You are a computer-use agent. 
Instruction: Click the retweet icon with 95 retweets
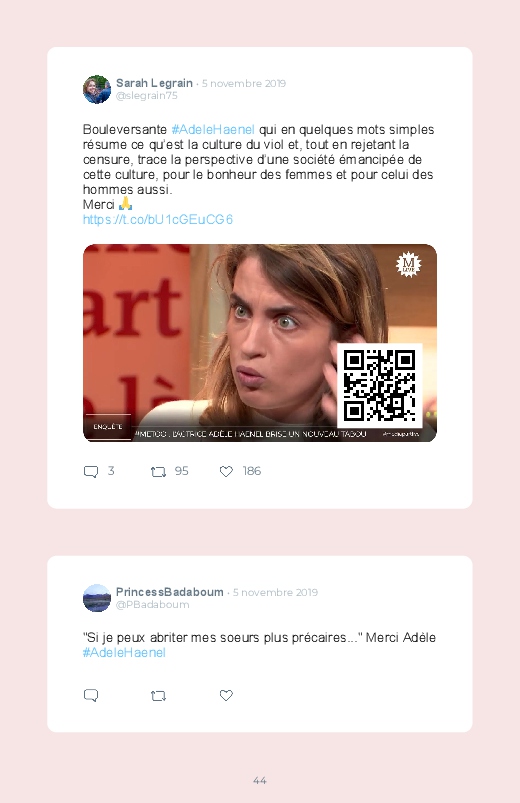pos(158,472)
